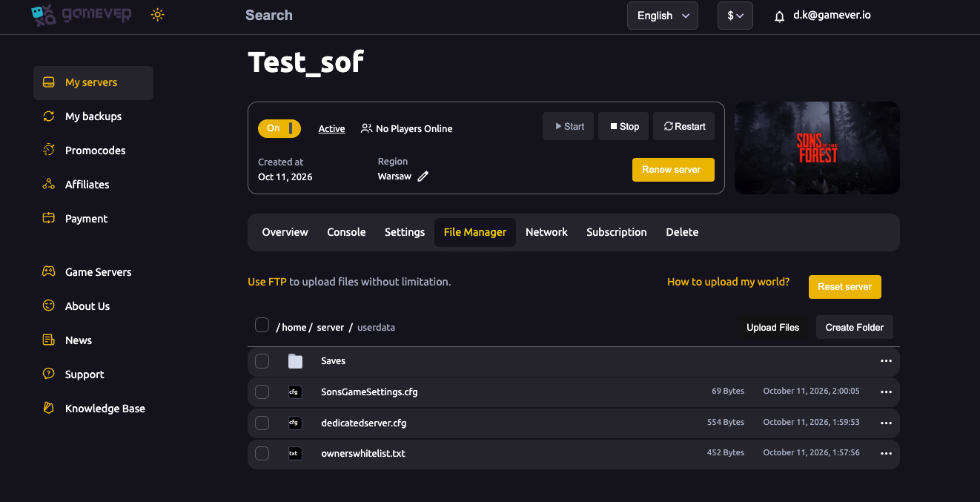
Task: Check the Saves folder checkbox
Action: (262, 361)
